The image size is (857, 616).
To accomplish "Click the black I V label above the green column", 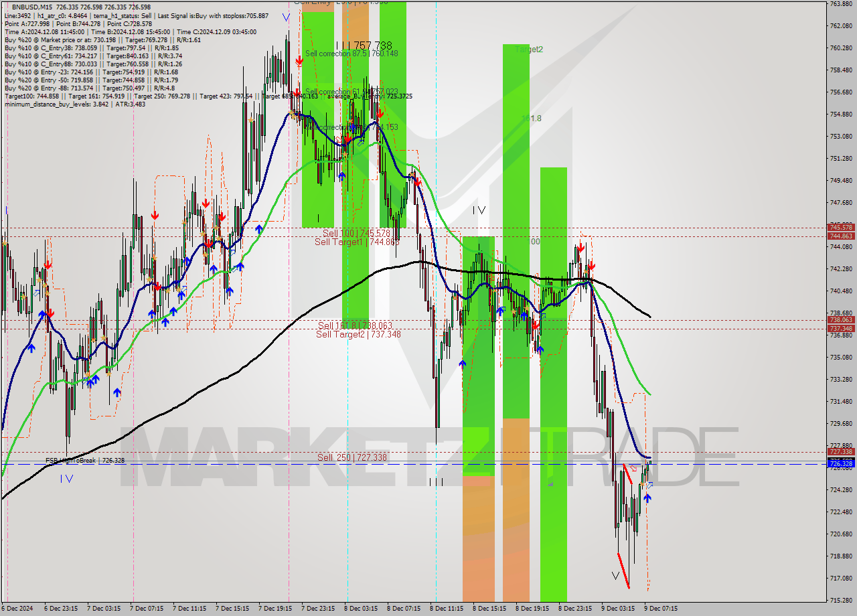I will (x=479, y=210).
